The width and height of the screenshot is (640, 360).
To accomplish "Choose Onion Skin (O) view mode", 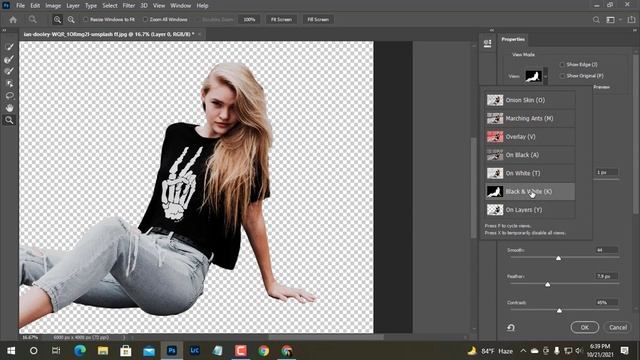I will click(530, 100).
